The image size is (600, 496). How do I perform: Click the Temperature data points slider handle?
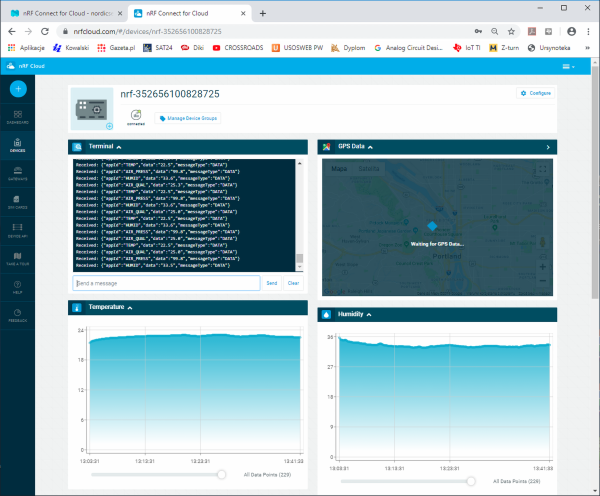pos(221,474)
